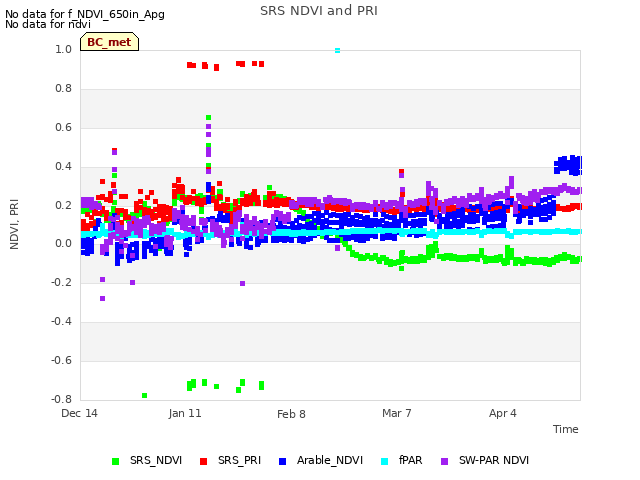Screen dimensions: 640x480
Task: Click the Mar 7 x-axis label
Action: coord(396,413)
